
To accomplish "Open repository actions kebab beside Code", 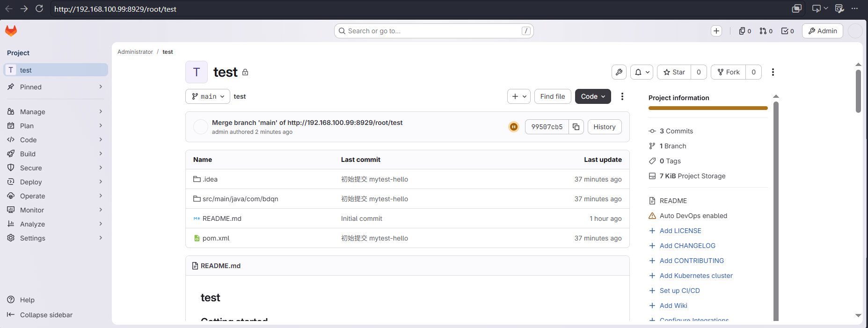I will click(622, 96).
